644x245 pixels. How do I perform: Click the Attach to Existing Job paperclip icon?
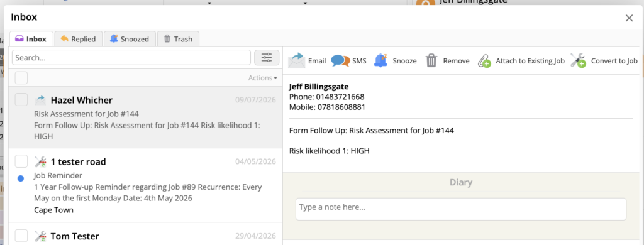(484, 61)
